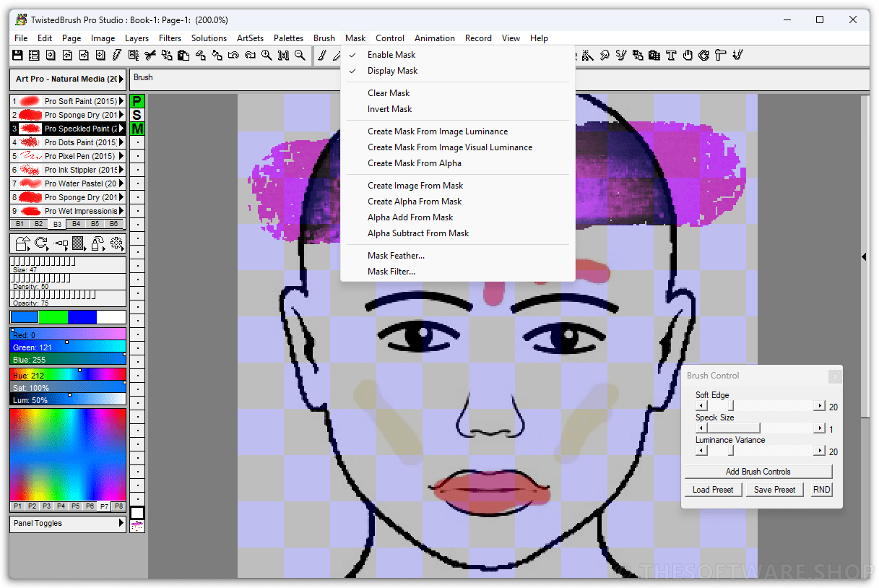Open arrow next to Pro Water Pastel brush
Image resolution: width=879 pixels, height=588 pixels.
(x=121, y=183)
